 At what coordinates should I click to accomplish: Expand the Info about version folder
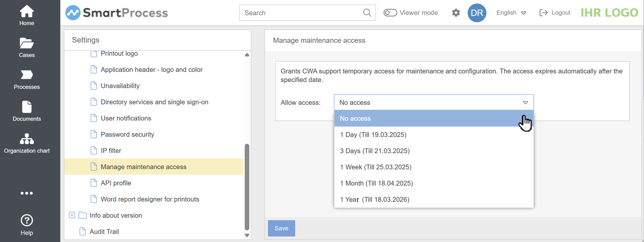point(72,215)
